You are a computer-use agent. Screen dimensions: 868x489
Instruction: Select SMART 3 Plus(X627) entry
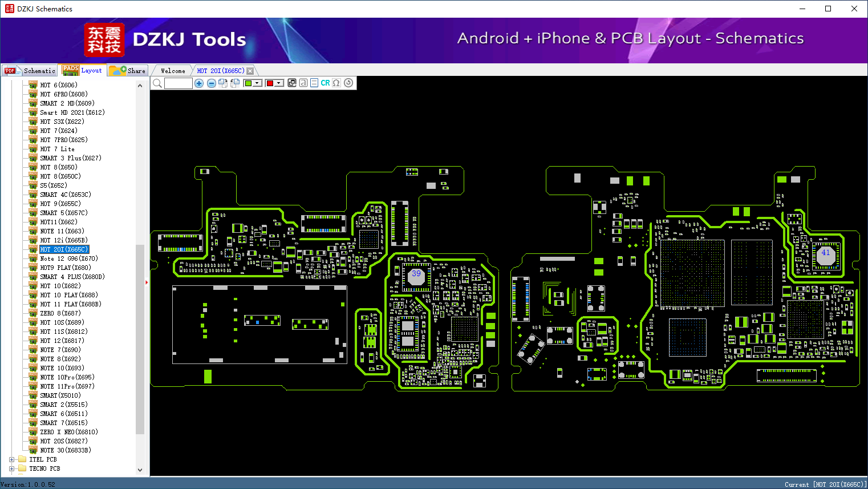71,158
